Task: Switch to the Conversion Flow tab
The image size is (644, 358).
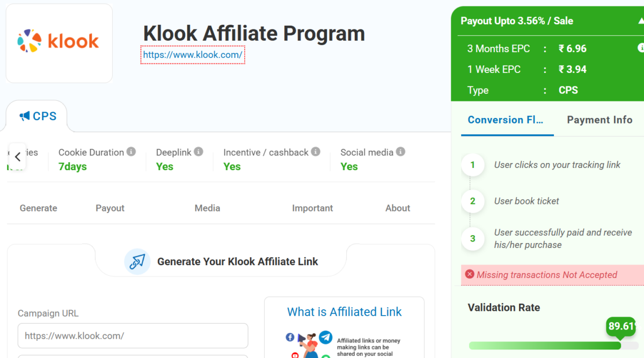Action: click(x=506, y=120)
